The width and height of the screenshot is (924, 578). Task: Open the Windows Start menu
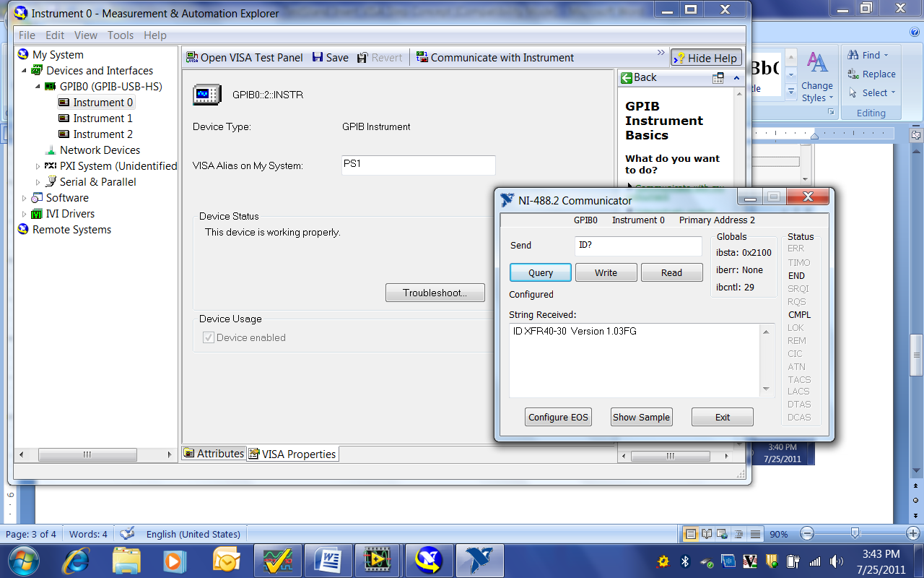(x=22, y=561)
